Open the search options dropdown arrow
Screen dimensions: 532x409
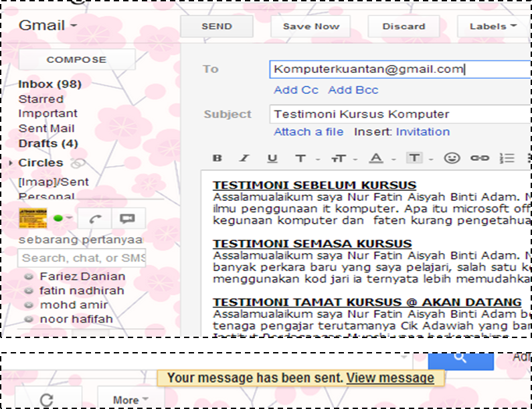404,357
